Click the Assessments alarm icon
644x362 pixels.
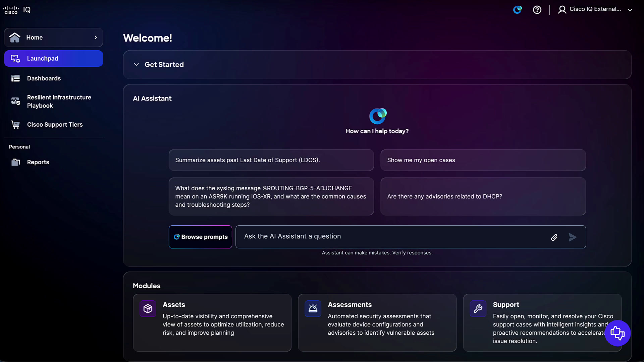pyautogui.click(x=313, y=309)
